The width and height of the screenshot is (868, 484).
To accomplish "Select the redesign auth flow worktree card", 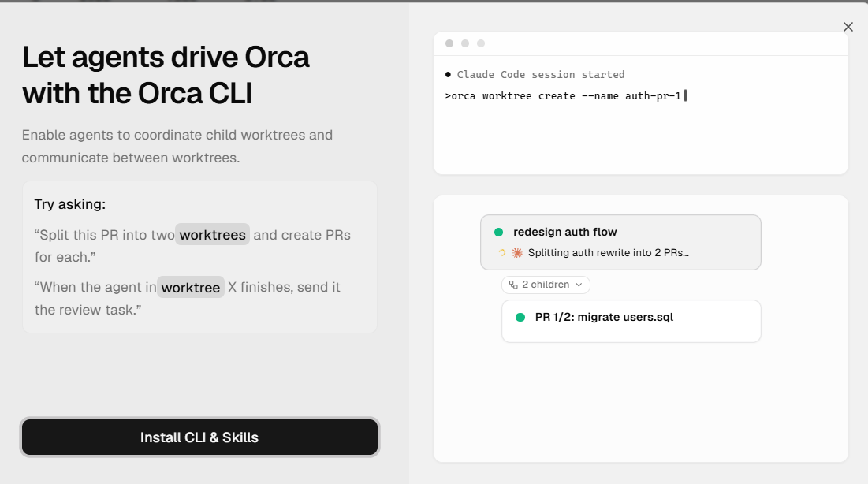I will [620, 243].
